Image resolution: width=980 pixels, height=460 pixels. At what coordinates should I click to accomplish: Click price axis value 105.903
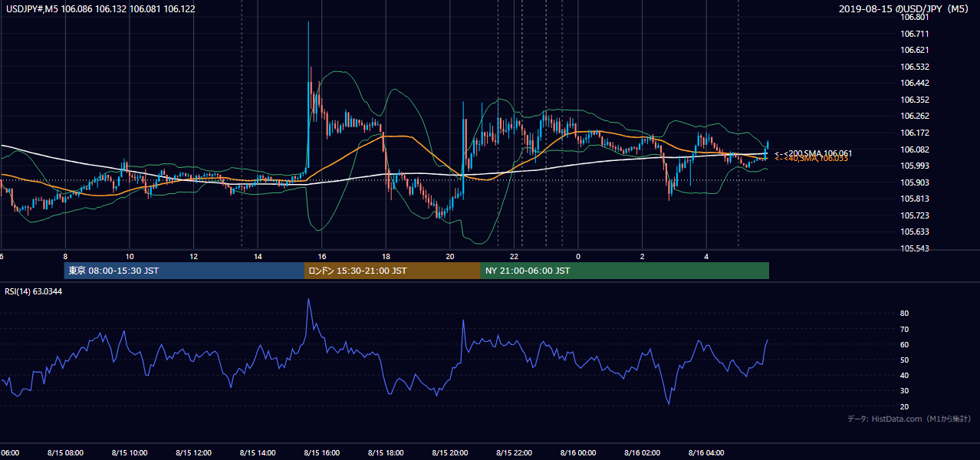[x=916, y=182]
